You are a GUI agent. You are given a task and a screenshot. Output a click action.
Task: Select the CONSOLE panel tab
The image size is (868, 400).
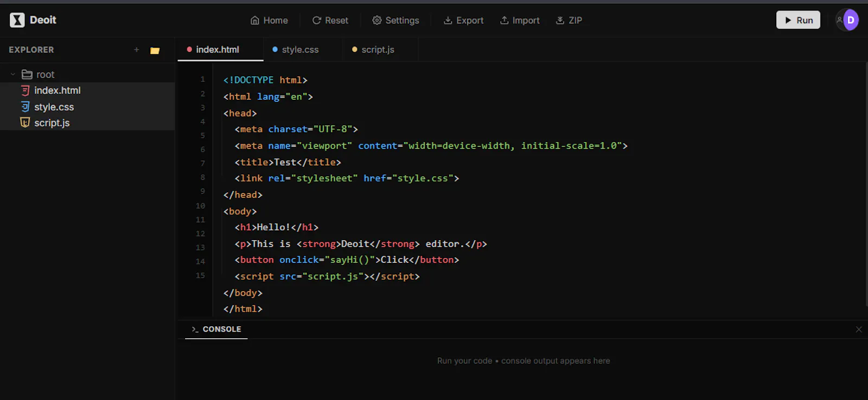click(216, 329)
